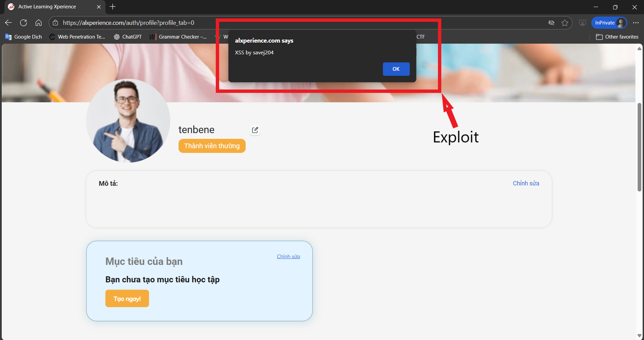Edit the Mô tả description section

point(526,183)
